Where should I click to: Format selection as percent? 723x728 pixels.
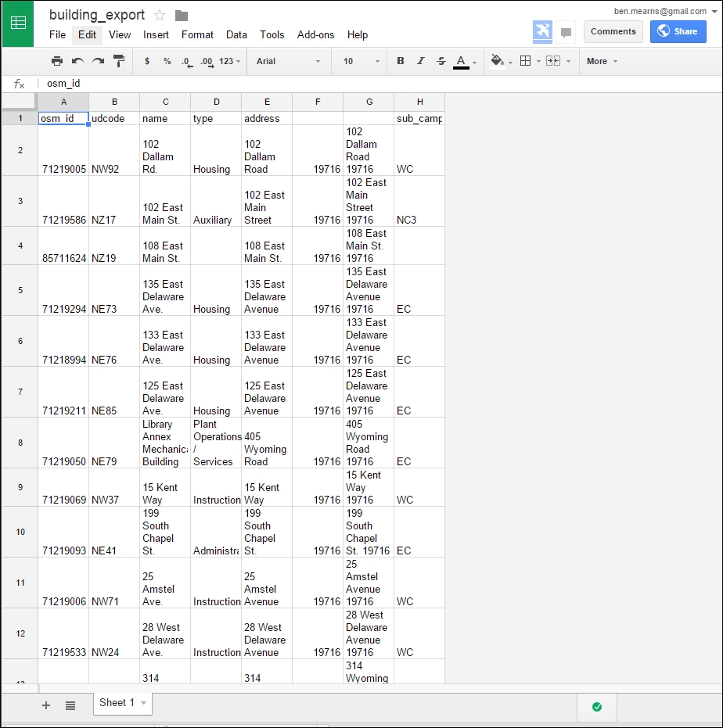tap(167, 61)
